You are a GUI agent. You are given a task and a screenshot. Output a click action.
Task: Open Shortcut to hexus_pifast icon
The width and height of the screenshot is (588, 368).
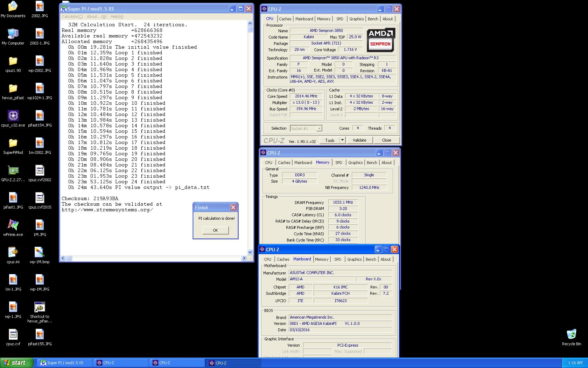point(40,312)
